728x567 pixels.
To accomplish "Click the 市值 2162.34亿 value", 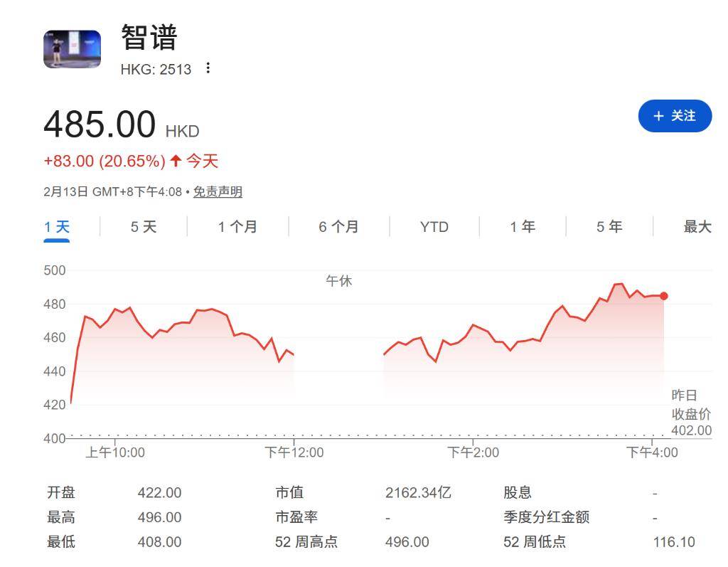I will tap(418, 493).
